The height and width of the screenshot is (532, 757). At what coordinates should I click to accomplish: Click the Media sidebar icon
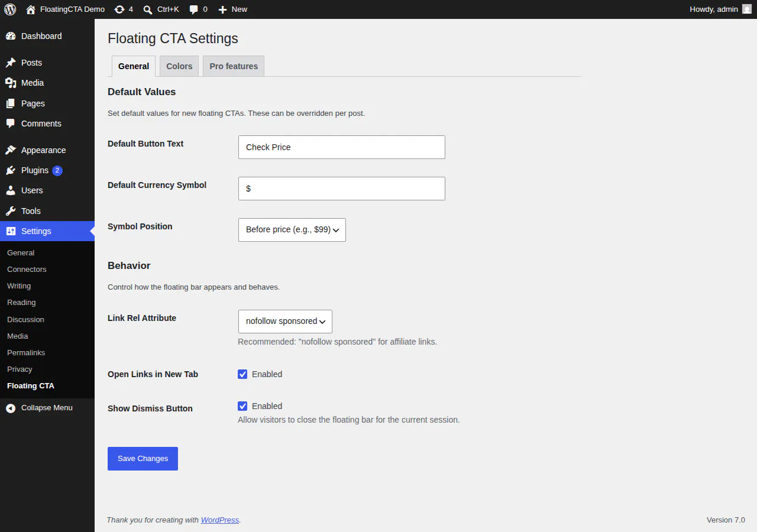tap(11, 83)
